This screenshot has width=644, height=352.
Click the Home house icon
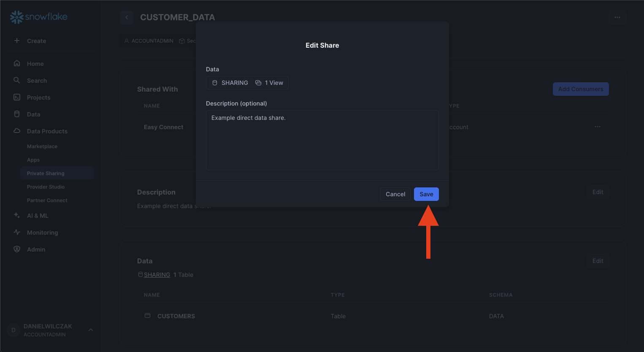(17, 63)
